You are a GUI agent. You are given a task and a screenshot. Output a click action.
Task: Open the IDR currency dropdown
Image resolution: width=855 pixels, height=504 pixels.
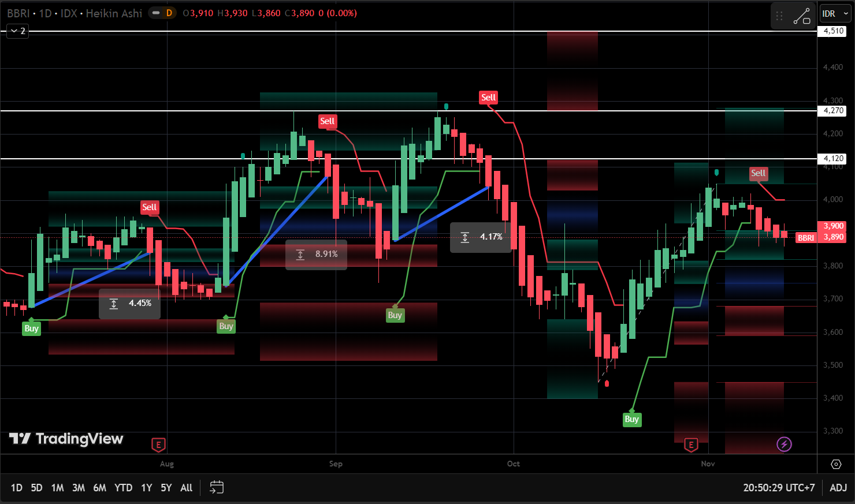(x=835, y=14)
